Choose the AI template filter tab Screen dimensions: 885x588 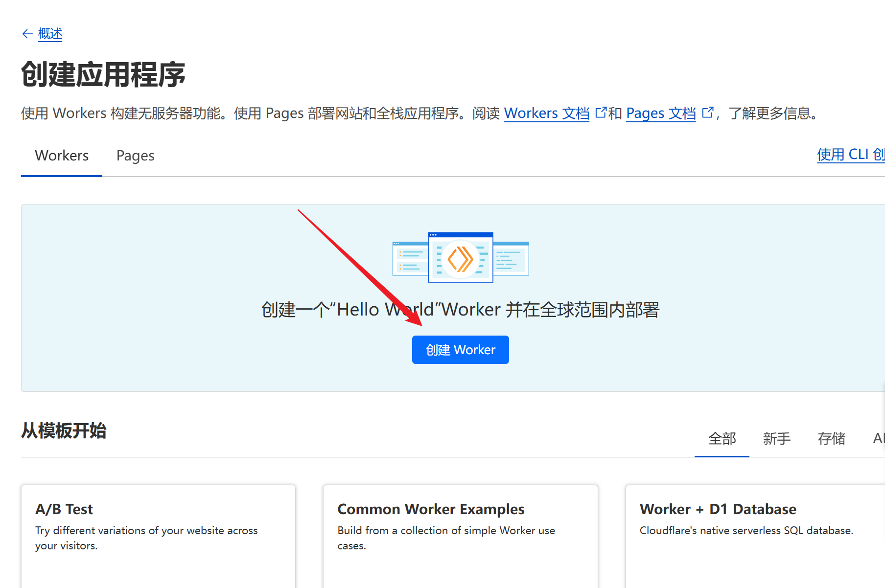pyautogui.click(x=878, y=438)
